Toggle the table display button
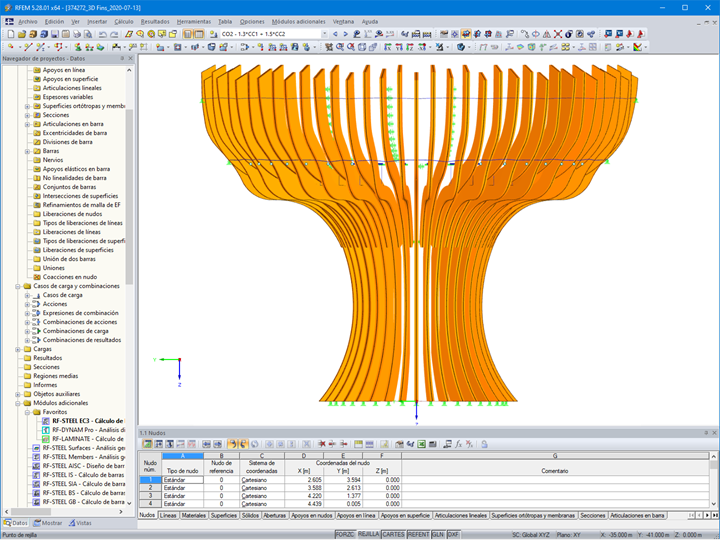The image size is (720, 540). (199, 34)
